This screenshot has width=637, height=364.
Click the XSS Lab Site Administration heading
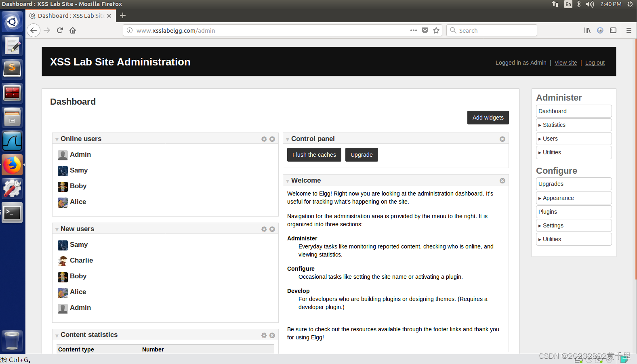(x=120, y=62)
